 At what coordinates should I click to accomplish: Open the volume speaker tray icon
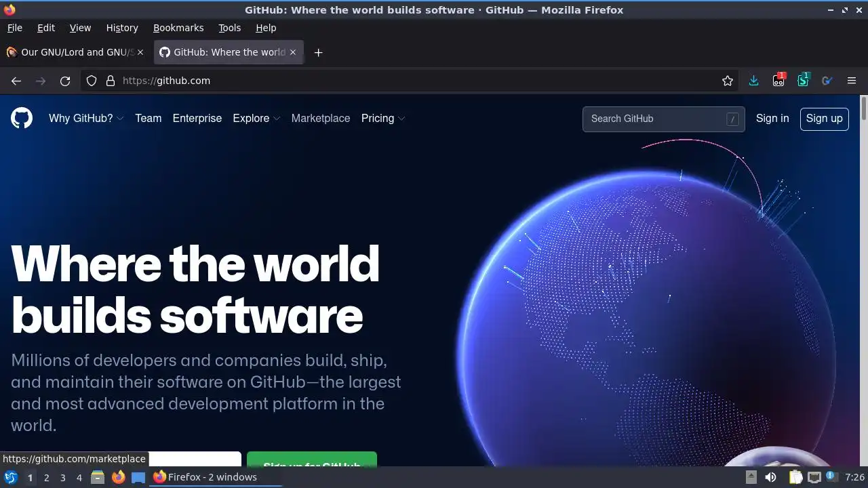[770, 477]
